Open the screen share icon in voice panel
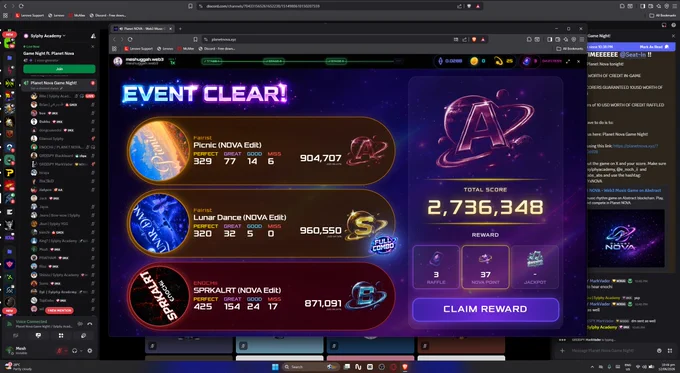This screenshot has width=680, height=373. [x=38, y=335]
